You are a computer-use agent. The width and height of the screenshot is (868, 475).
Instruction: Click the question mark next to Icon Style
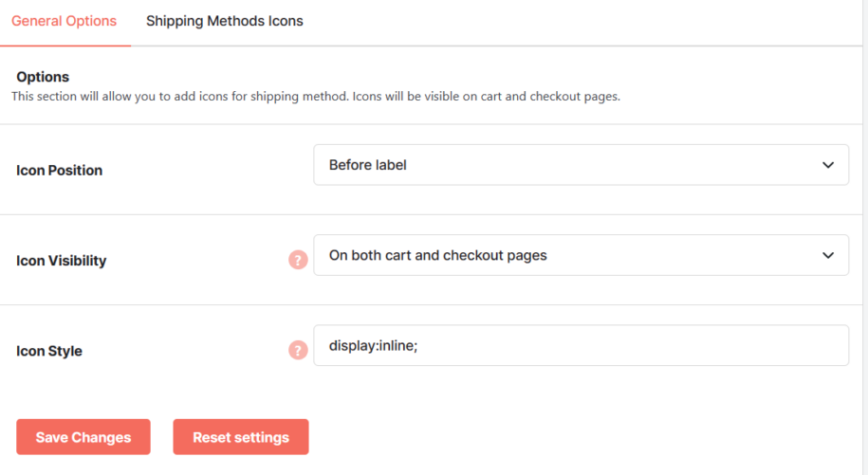[298, 350]
